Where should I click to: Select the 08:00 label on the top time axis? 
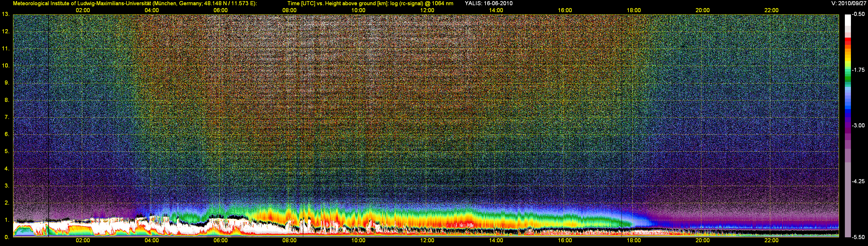click(x=289, y=10)
